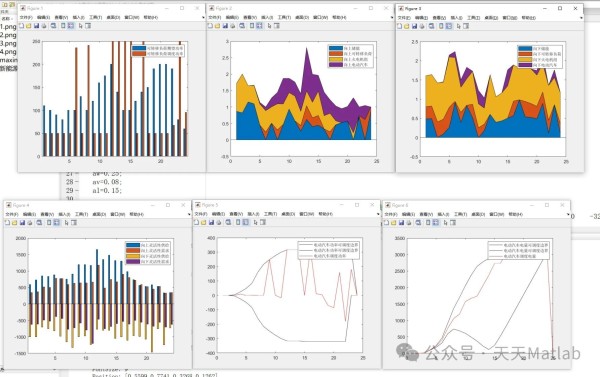Viewport: 600px width, 377px height.
Task: Select file 4.png in the file list
Action: (8, 52)
